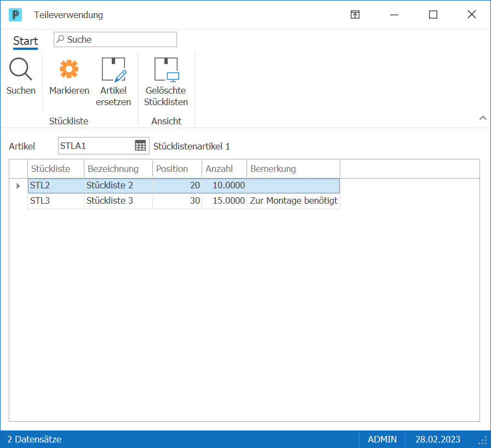Select the Start ribbon tab
This screenshot has width=491, height=448.
pyautogui.click(x=25, y=41)
